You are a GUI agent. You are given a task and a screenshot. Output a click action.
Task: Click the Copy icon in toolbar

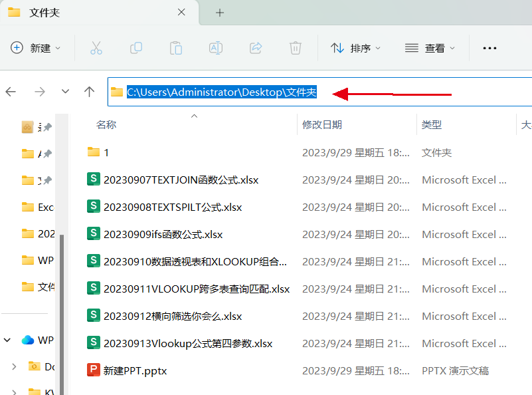click(x=136, y=48)
